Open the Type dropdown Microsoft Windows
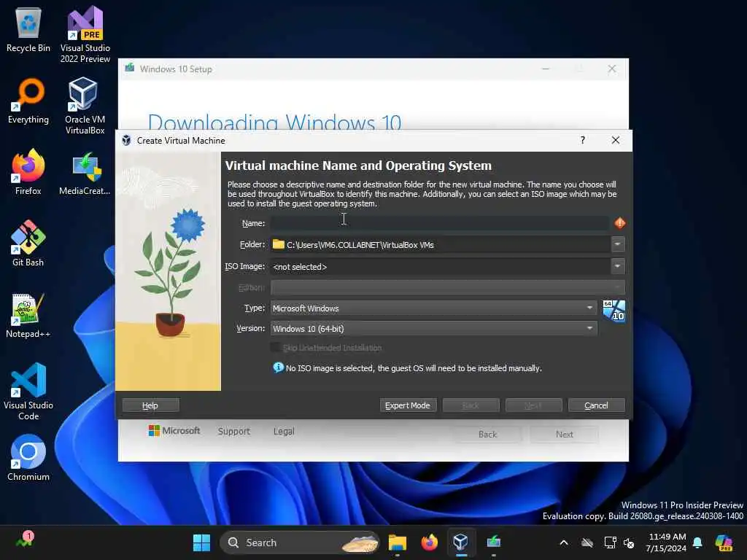The image size is (747, 560). pos(433,308)
